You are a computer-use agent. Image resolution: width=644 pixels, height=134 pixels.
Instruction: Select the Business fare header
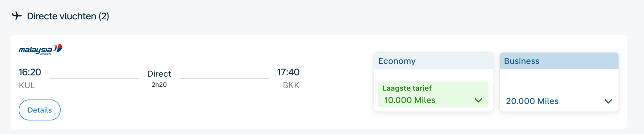coord(559,61)
